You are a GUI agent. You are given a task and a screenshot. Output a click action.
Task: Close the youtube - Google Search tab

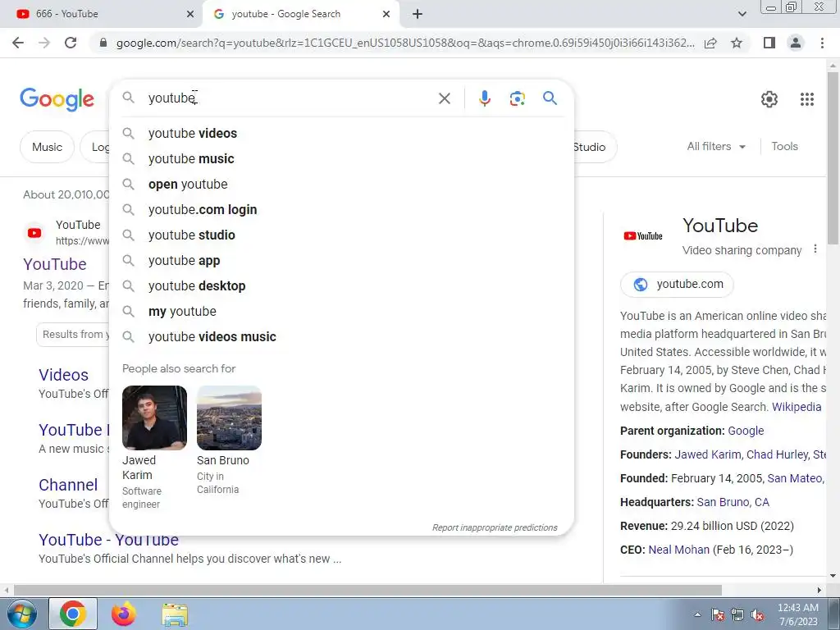click(x=386, y=14)
